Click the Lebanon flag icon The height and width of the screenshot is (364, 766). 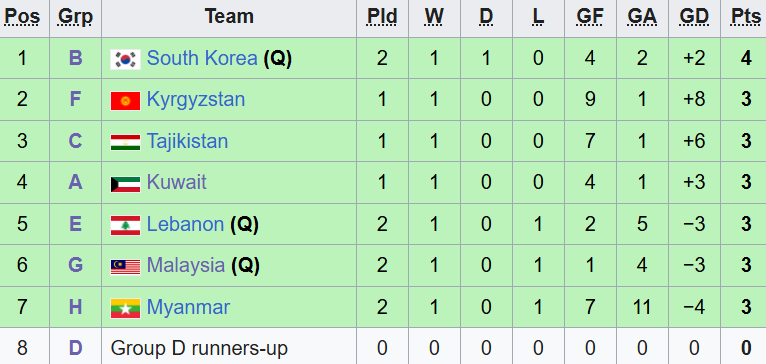pyautogui.click(x=126, y=225)
